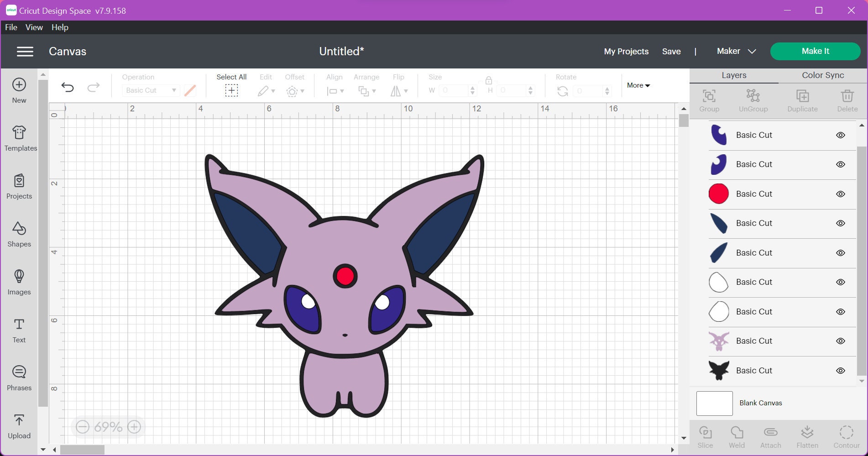Open the Text tool
Viewport: 868px width, 456px height.
[19, 330]
